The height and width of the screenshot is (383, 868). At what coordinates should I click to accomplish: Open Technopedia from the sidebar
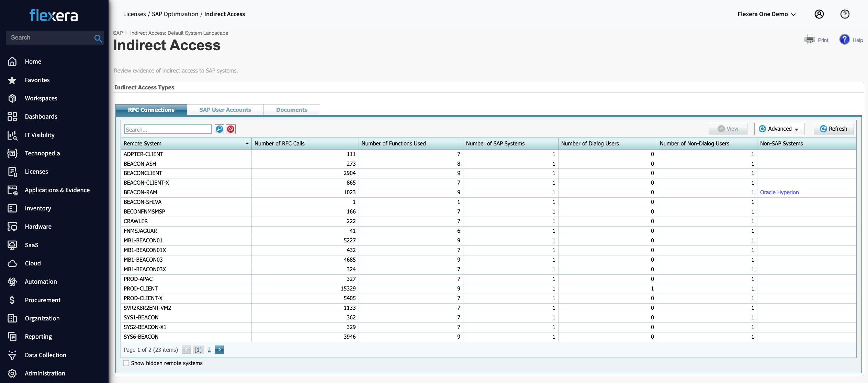pos(42,153)
